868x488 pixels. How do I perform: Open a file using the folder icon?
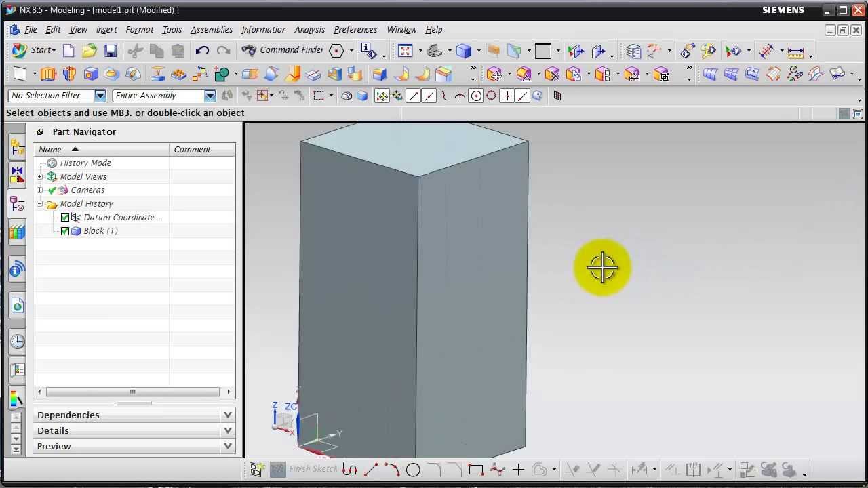point(89,50)
